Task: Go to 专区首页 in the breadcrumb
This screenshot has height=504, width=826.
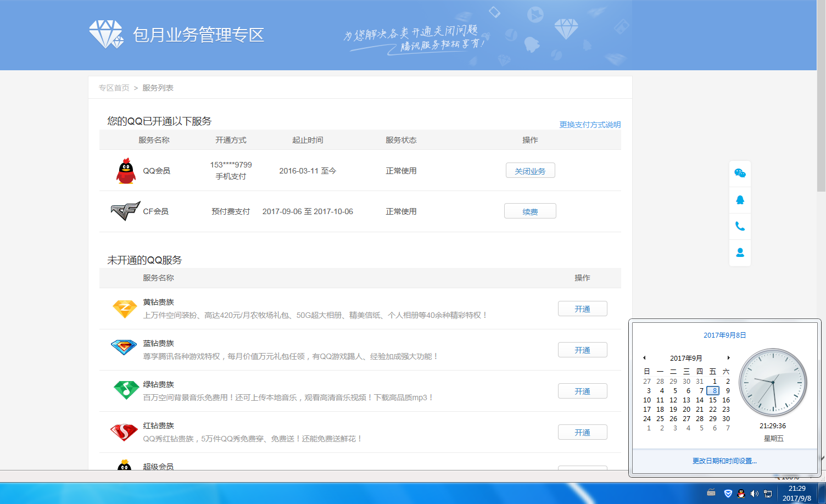Action: [114, 88]
